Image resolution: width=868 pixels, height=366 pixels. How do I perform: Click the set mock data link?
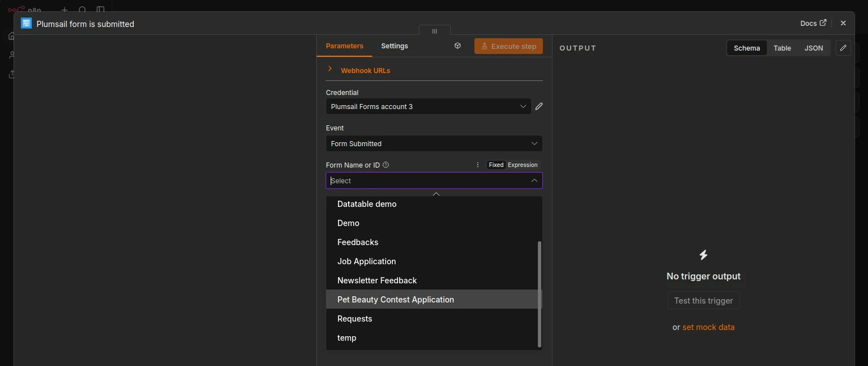(708, 327)
